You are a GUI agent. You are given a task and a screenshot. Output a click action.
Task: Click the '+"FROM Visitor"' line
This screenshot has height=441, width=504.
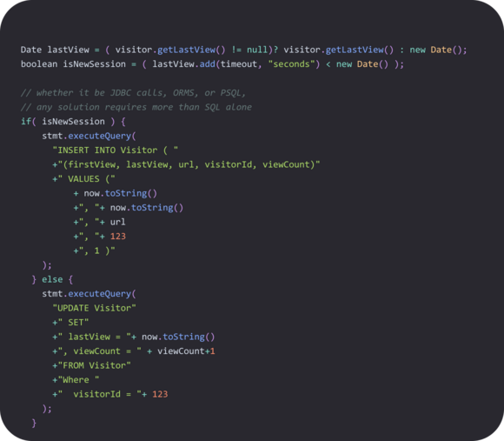[x=91, y=365]
